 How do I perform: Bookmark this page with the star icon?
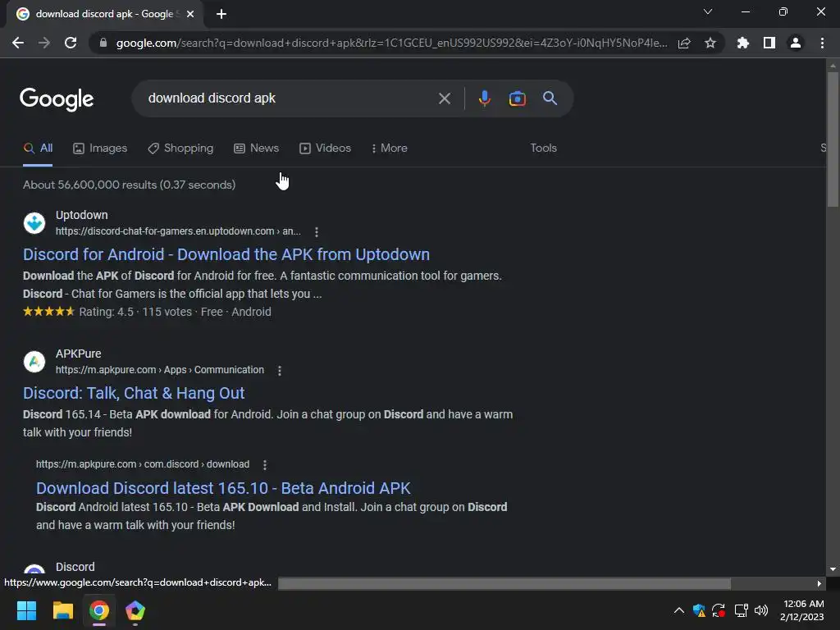pos(710,43)
